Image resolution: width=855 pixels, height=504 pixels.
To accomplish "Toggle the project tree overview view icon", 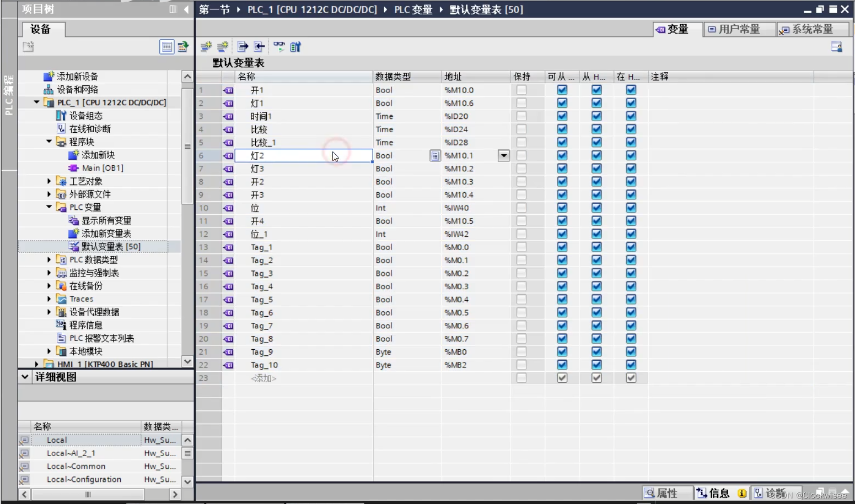I will coord(166,47).
